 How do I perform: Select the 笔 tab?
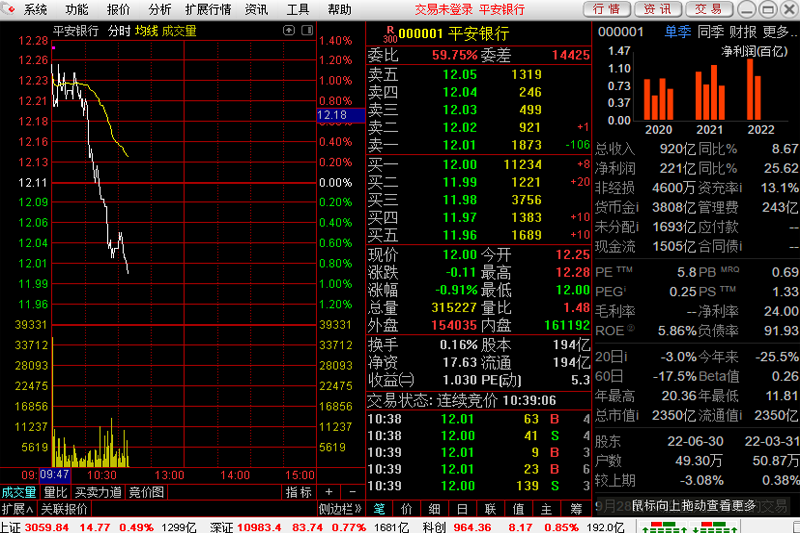click(x=380, y=509)
